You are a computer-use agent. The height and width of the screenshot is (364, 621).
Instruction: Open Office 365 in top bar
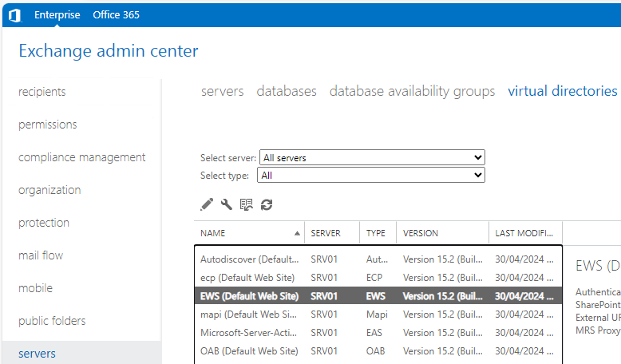click(116, 15)
